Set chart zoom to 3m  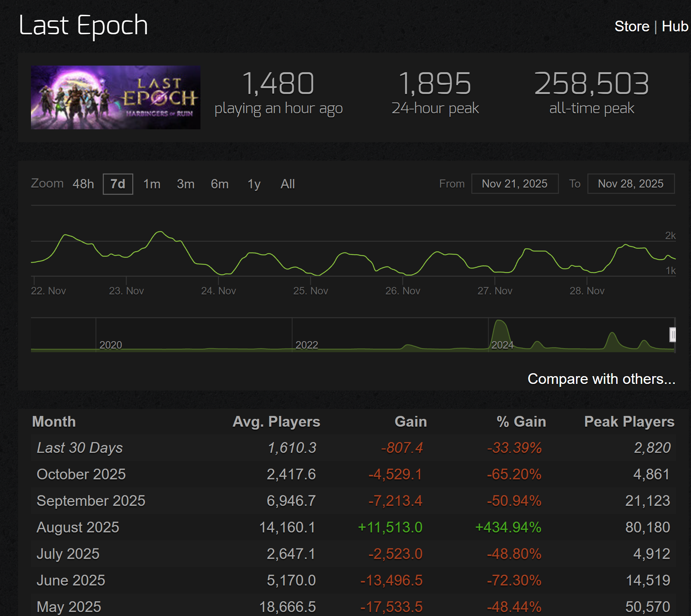coord(186,184)
